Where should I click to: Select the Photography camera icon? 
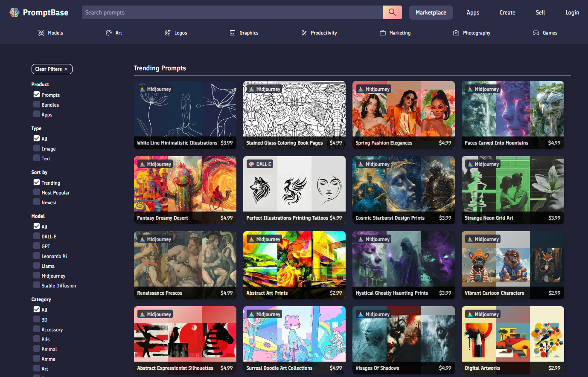pyautogui.click(x=456, y=33)
